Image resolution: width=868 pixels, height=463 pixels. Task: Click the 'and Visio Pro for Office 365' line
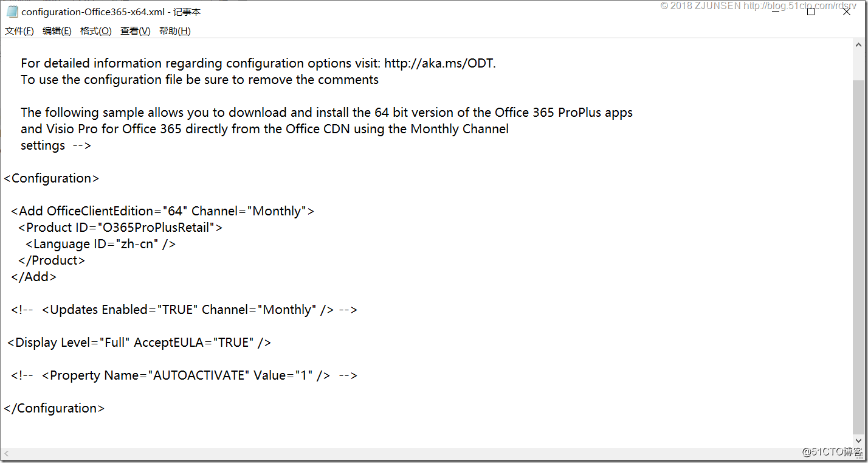(264, 129)
